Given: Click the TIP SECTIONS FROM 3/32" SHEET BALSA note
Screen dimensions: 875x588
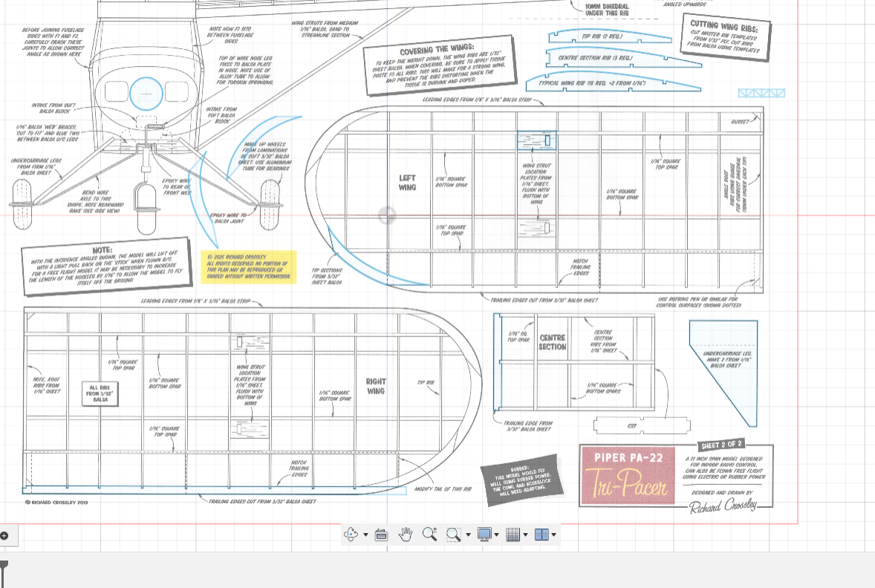Looking at the screenshot, I should (x=327, y=276).
